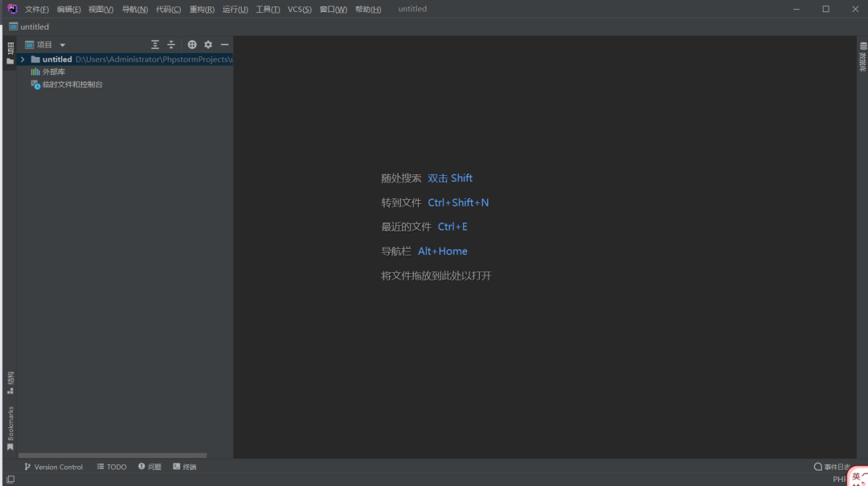This screenshot has width=868, height=486.
Task: Toggle tool window bars via bottom-left icon
Action: click(x=10, y=480)
